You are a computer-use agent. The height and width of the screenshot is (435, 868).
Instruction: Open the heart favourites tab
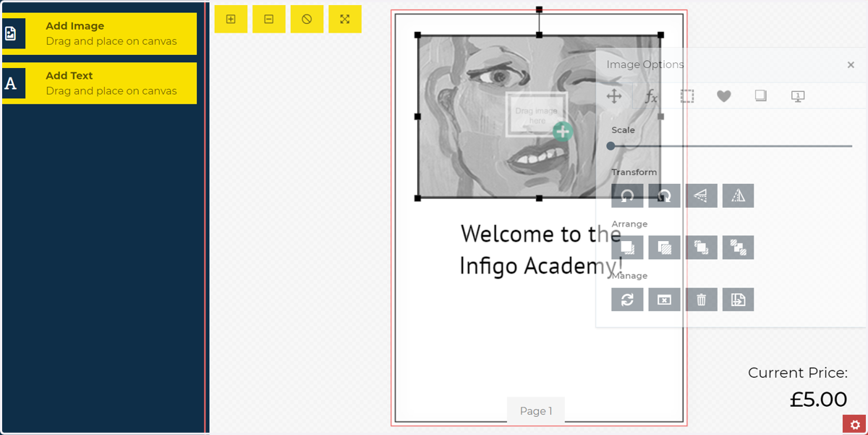click(724, 96)
